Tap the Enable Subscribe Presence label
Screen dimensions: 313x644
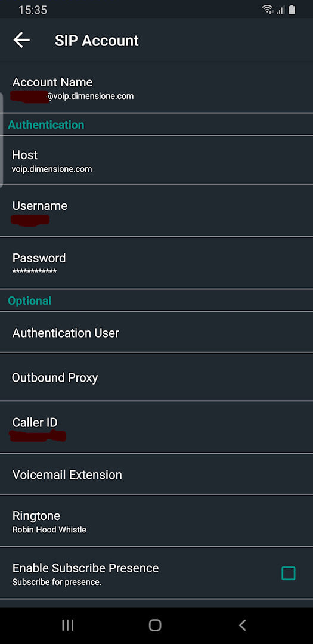tap(85, 568)
